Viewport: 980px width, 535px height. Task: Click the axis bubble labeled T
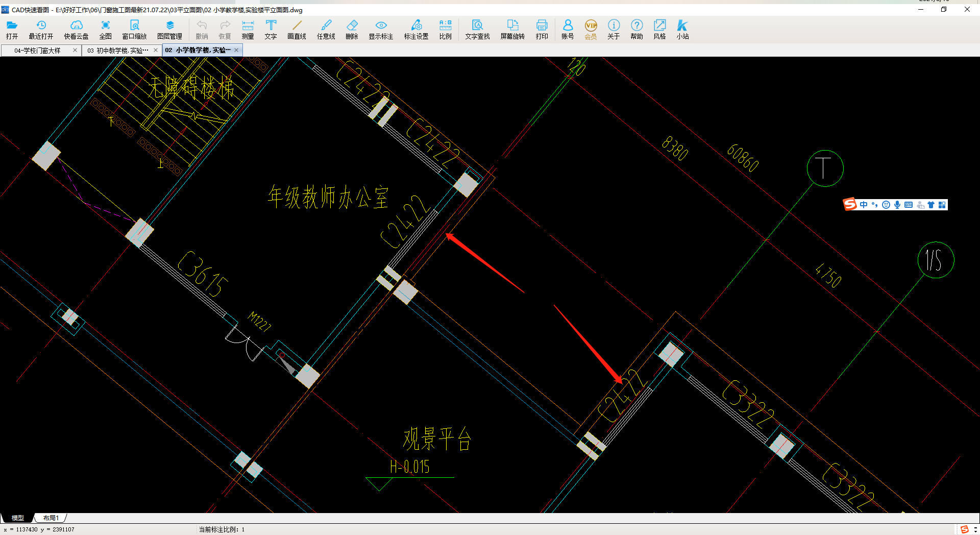coord(825,168)
